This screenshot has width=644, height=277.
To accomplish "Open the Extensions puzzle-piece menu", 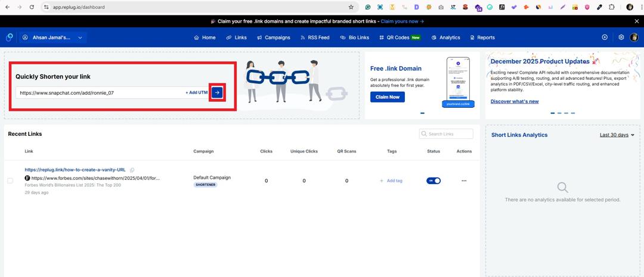I will click(612, 7).
